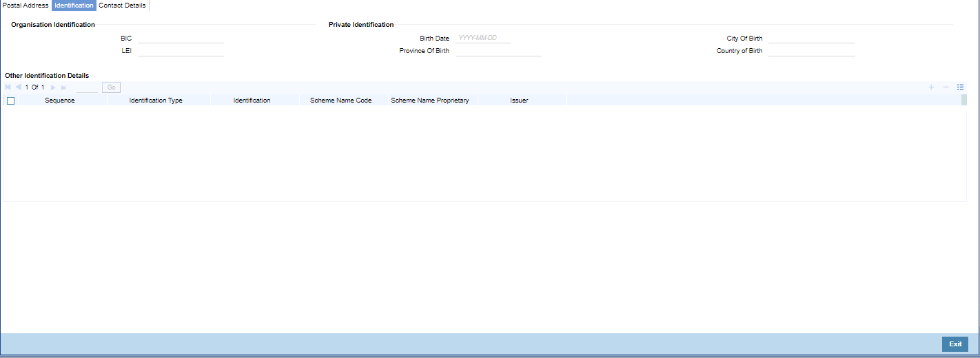This screenshot has height=358, width=980.
Task: Open the Contact Details tab
Action: pyautogui.click(x=123, y=5)
